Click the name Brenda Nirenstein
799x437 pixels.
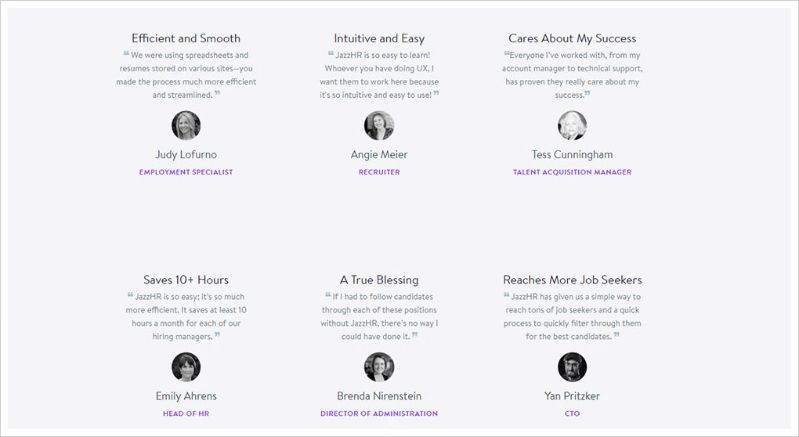[379, 396]
